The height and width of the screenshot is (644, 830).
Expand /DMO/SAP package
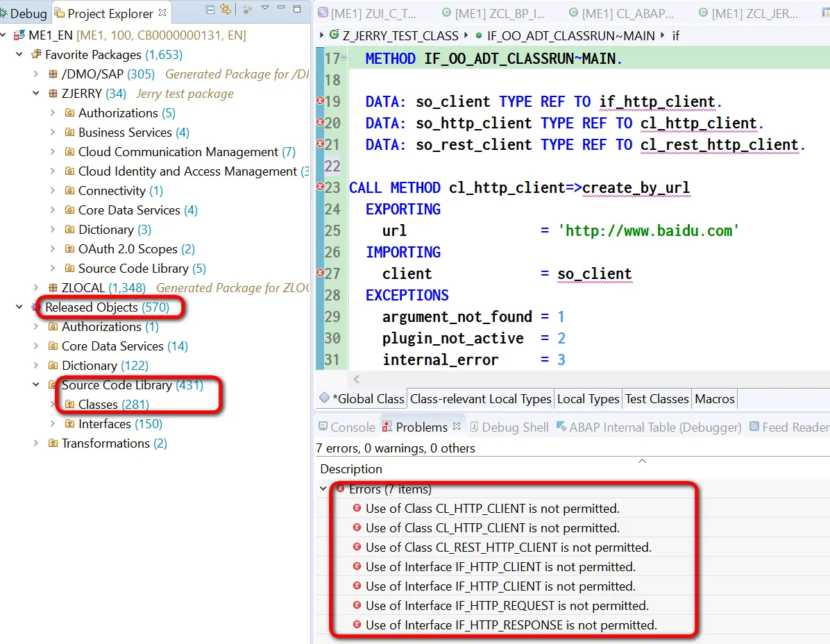36,74
